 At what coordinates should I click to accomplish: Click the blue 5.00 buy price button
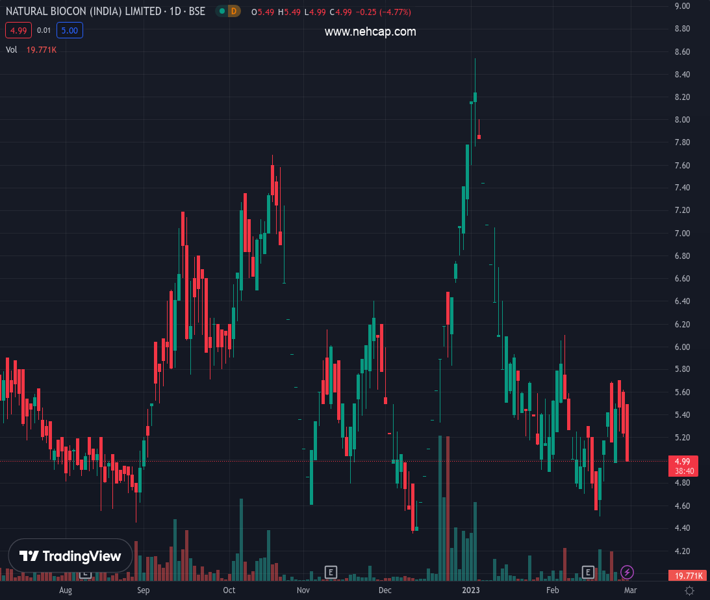tap(70, 30)
